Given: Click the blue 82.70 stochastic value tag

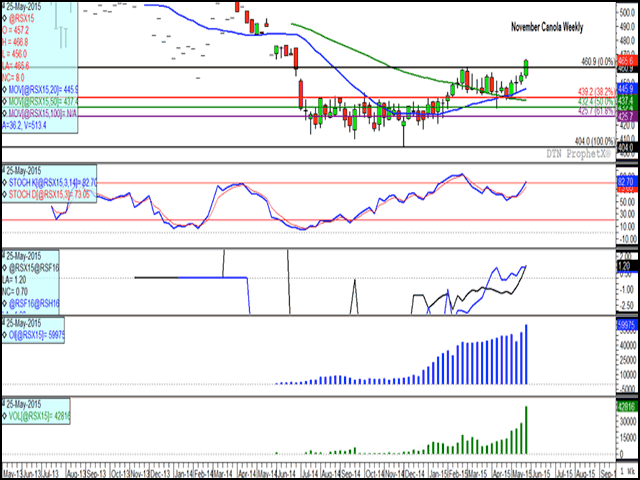Looking at the screenshot, I should (625, 181).
